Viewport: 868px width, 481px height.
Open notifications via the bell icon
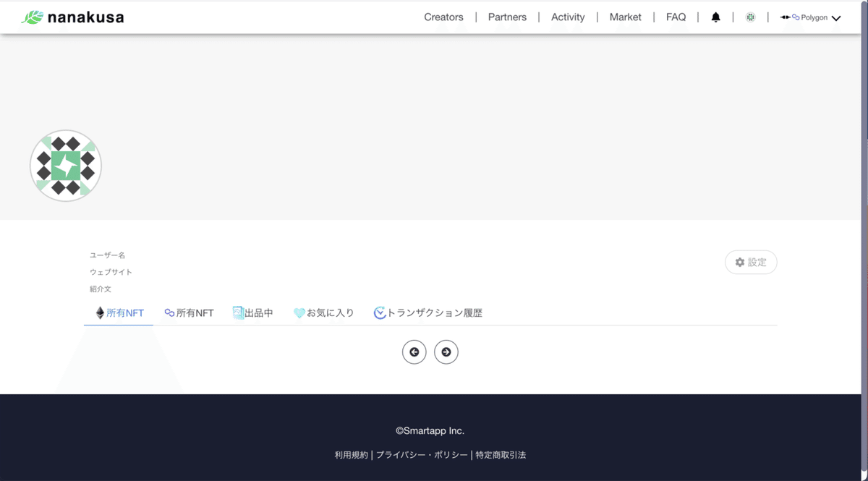[x=715, y=17]
